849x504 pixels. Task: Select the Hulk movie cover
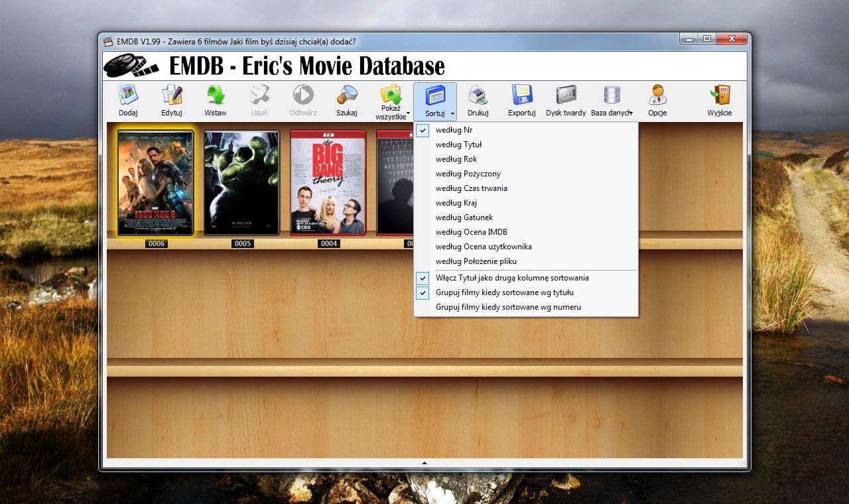(242, 183)
